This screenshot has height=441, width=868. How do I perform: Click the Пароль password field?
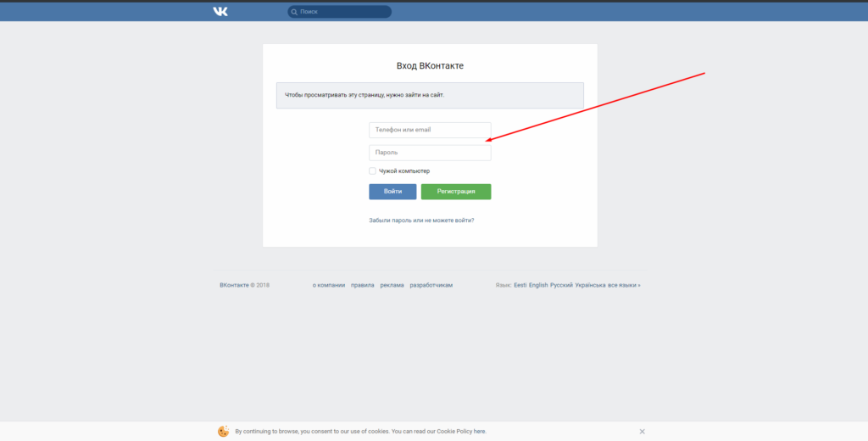pyautogui.click(x=430, y=153)
